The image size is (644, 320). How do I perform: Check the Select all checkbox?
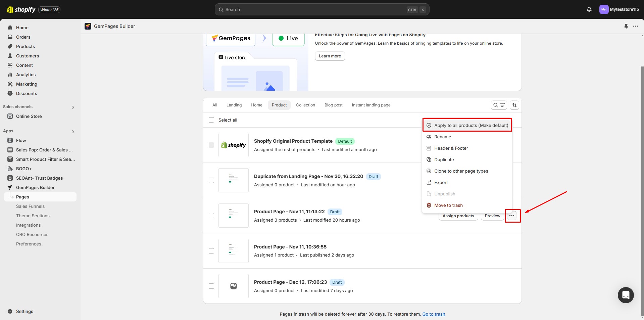(211, 120)
